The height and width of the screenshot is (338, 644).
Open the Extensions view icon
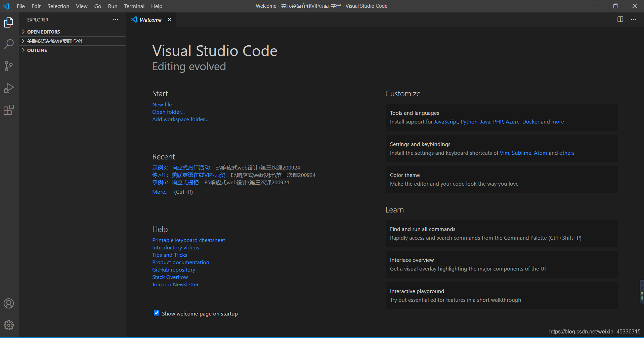click(9, 110)
